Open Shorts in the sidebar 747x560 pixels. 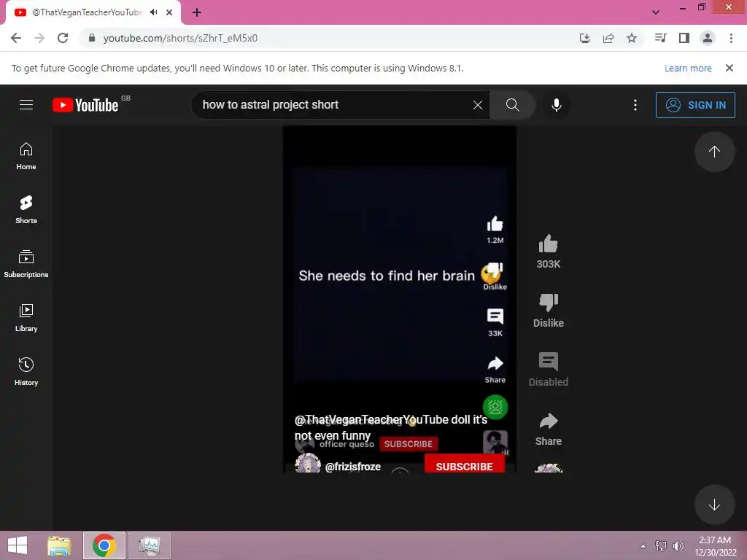(x=26, y=210)
